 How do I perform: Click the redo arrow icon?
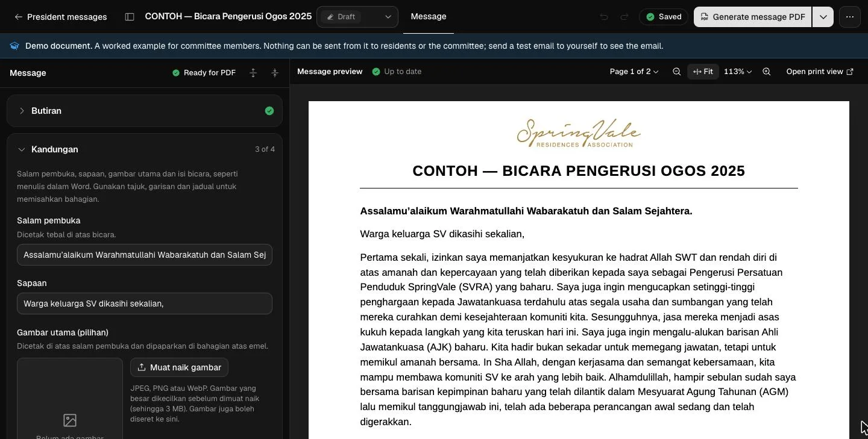(624, 17)
